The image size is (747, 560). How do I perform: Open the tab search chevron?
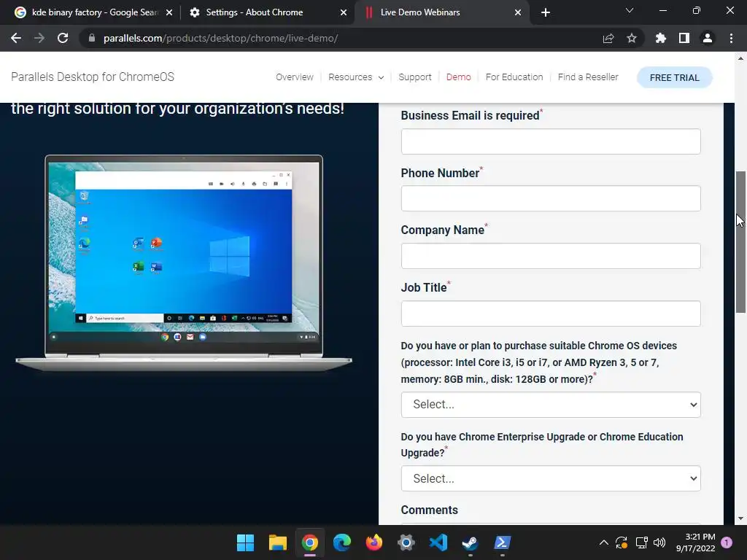pyautogui.click(x=630, y=10)
